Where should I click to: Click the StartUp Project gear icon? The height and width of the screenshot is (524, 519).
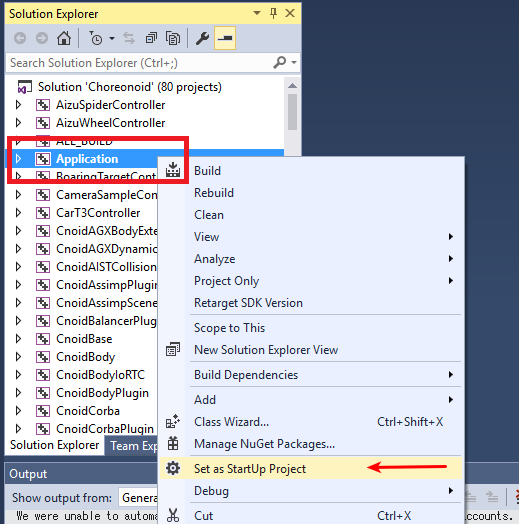tap(173, 469)
